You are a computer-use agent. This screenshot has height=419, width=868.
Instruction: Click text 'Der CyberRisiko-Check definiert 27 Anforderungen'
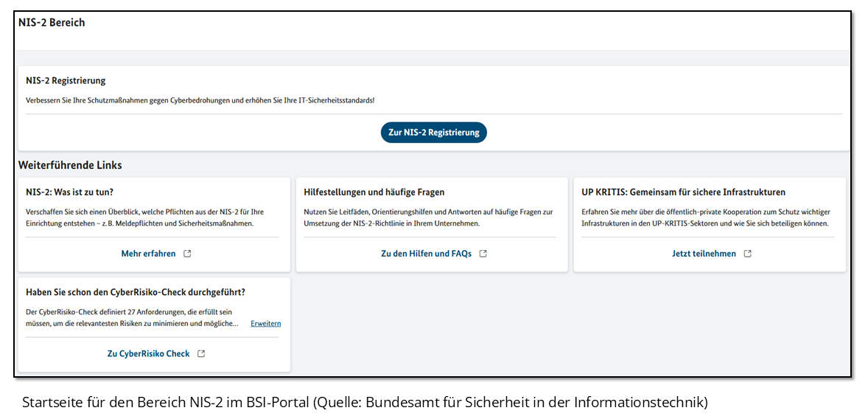pyautogui.click(x=105, y=312)
